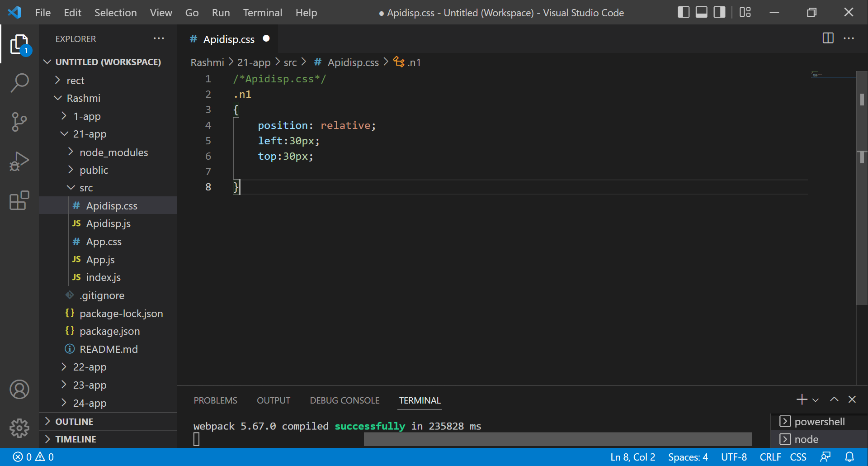
Task: Expand the 24-app folder
Action: click(x=108, y=403)
